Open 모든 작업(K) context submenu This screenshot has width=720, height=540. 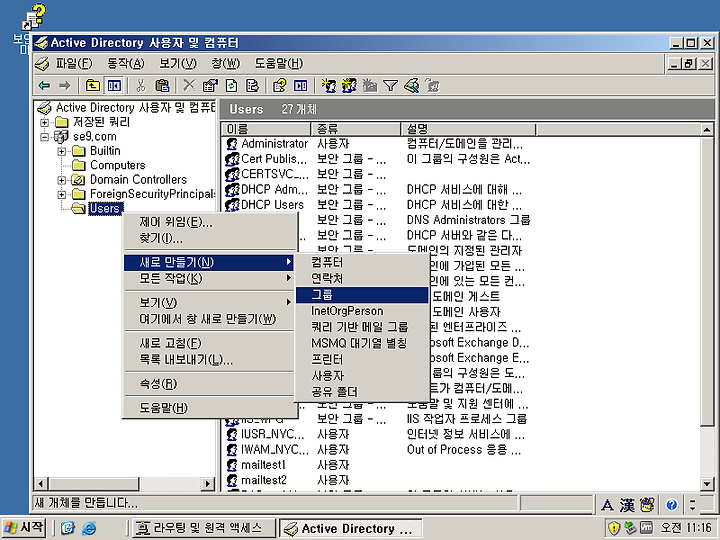209,278
